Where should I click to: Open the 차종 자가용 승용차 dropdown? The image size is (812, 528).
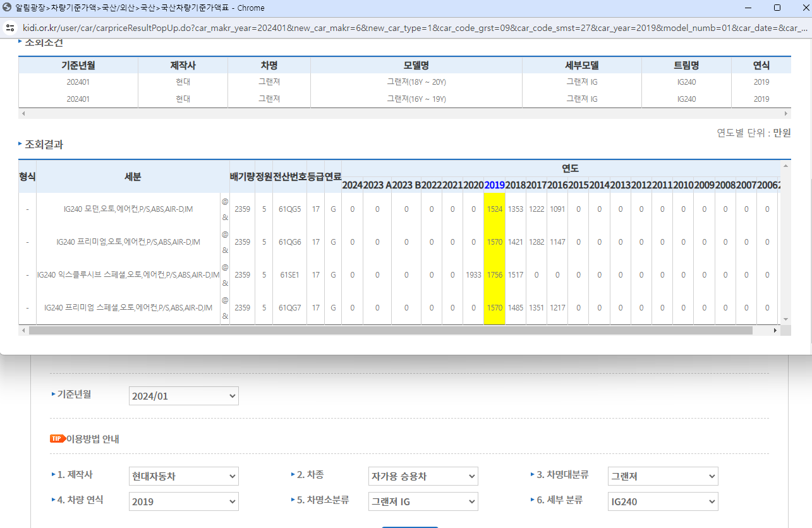(423, 476)
